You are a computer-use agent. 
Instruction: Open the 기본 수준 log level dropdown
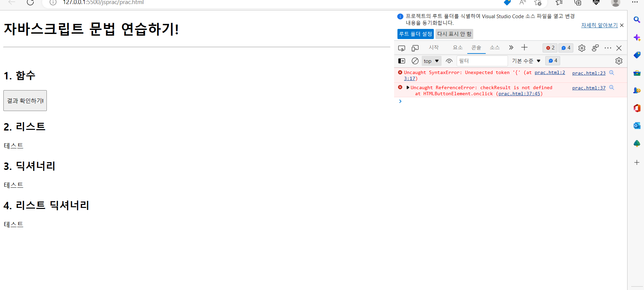526,61
